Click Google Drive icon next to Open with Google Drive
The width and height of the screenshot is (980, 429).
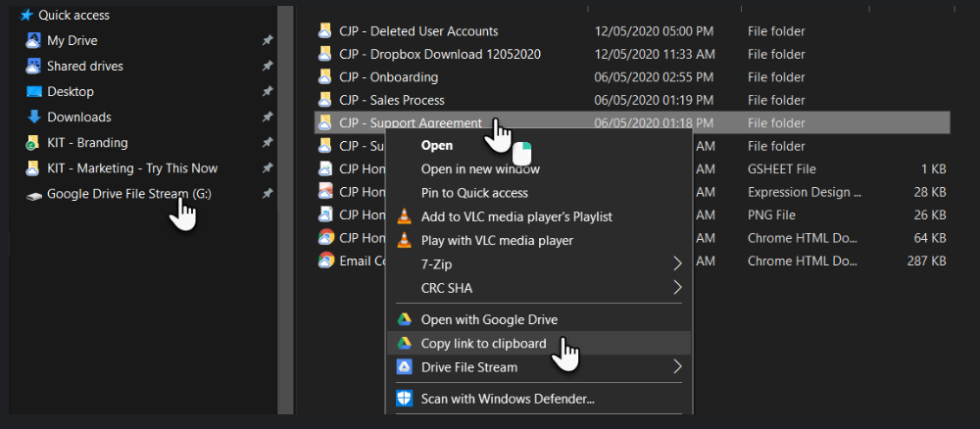[405, 319]
